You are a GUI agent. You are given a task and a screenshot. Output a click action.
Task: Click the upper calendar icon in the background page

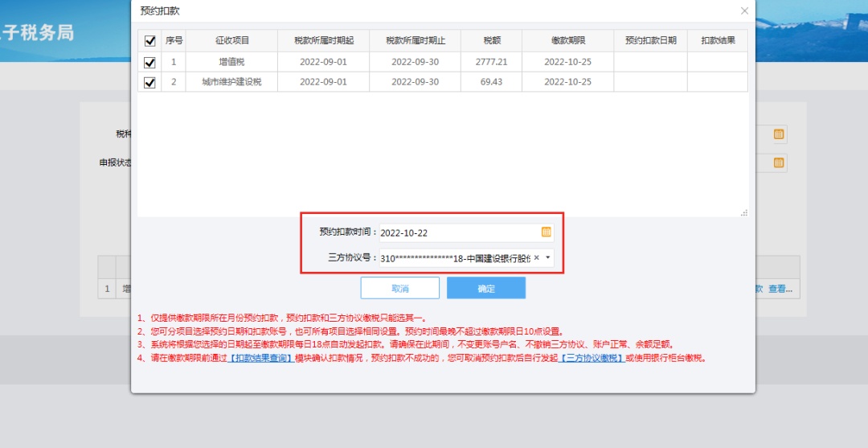[778, 134]
